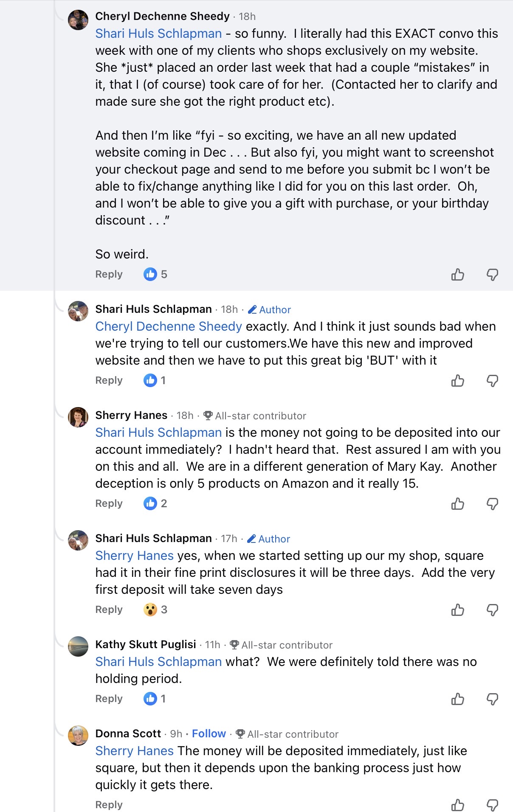Upvote Cheryl Dechenne Sheedy's comment
This screenshot has width=513, height=812.
pos(457,275)
